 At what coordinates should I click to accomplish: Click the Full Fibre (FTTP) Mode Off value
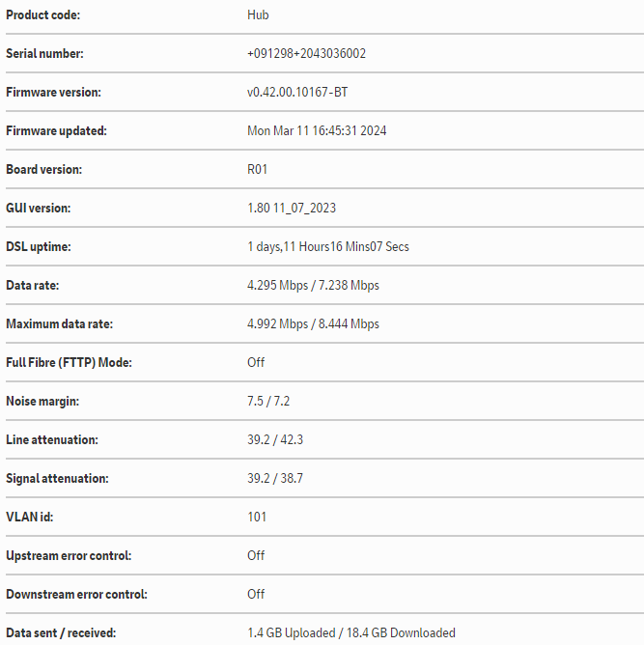[x=256, y=363]
